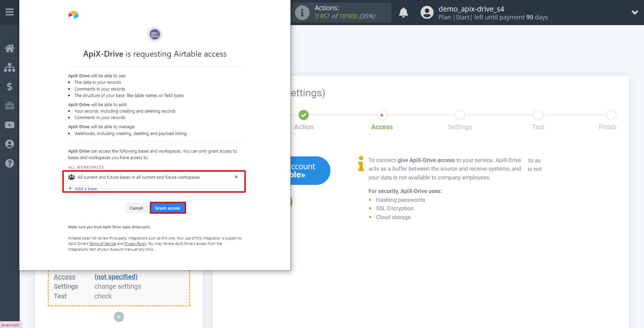Viewport: 644px width, 328px height.
Task: Click the plus add step button
Action: (119, 317)
